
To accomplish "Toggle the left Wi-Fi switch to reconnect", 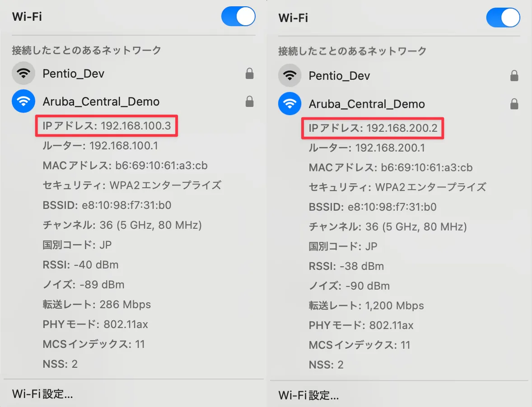I will pyautogui.click(x=238, y=16).
